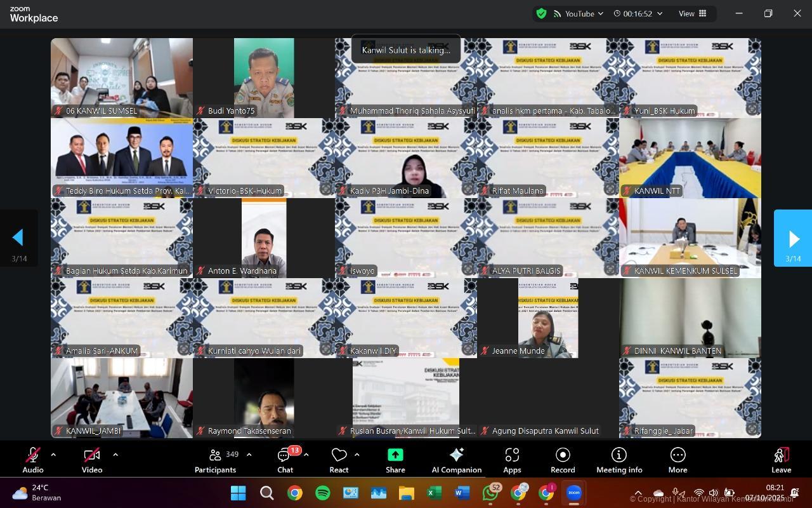Click Leave to exit the meeting
Viewport: 812px width, 508px height.
pyautogui.click(x=781, y=461)
